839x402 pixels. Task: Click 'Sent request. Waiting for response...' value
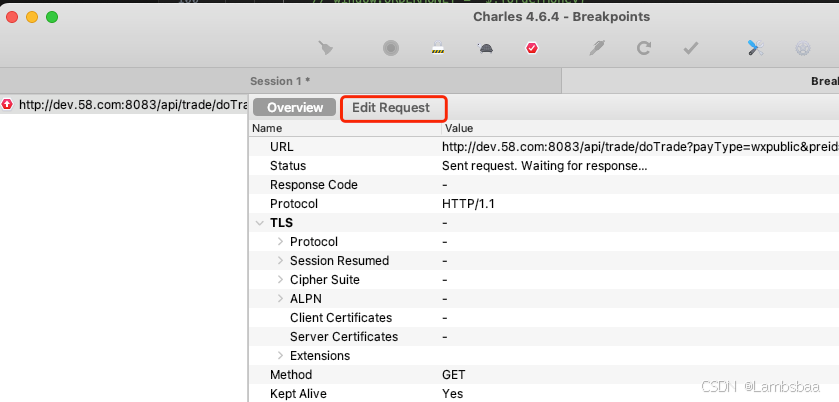545,166
